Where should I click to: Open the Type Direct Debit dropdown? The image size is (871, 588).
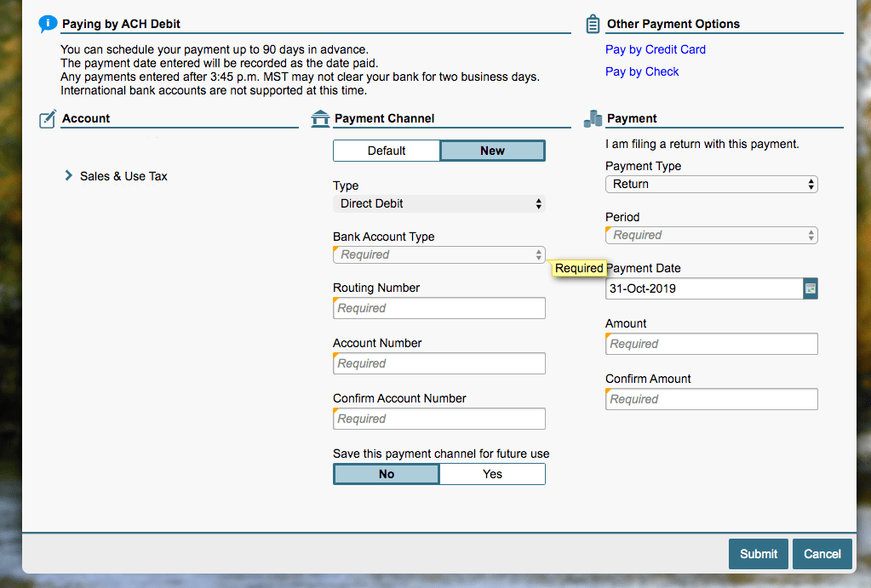(x=439, y=203)
